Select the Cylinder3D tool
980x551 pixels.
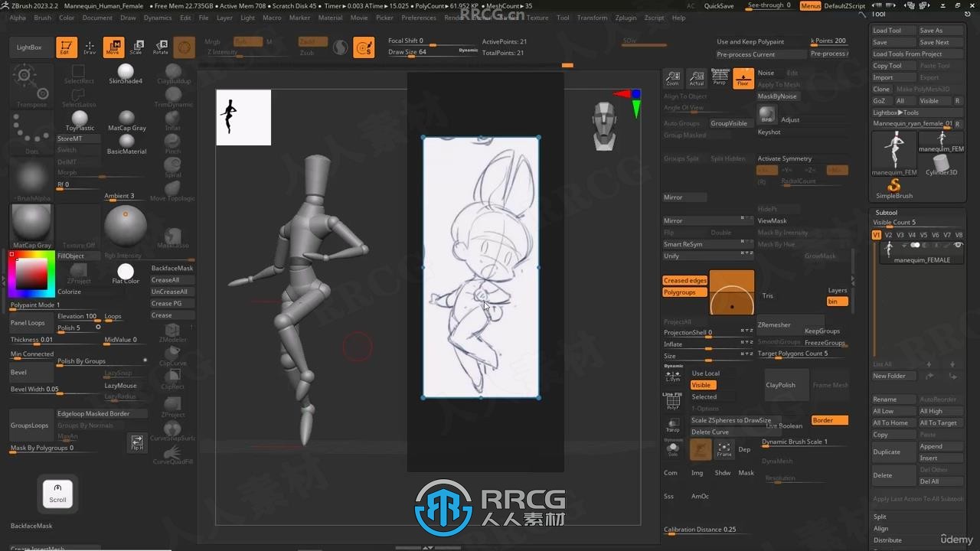(941, 165)
